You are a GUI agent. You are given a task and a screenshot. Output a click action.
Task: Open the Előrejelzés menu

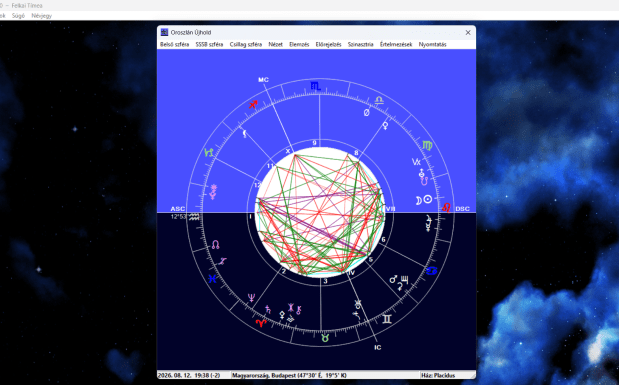(328, 45)
